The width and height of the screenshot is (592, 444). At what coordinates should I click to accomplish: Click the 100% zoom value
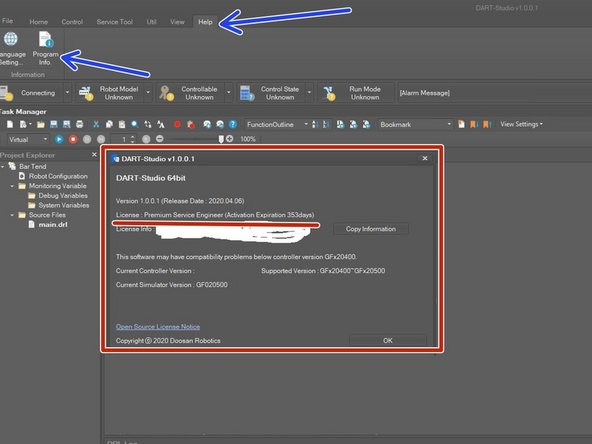[248, 139]
